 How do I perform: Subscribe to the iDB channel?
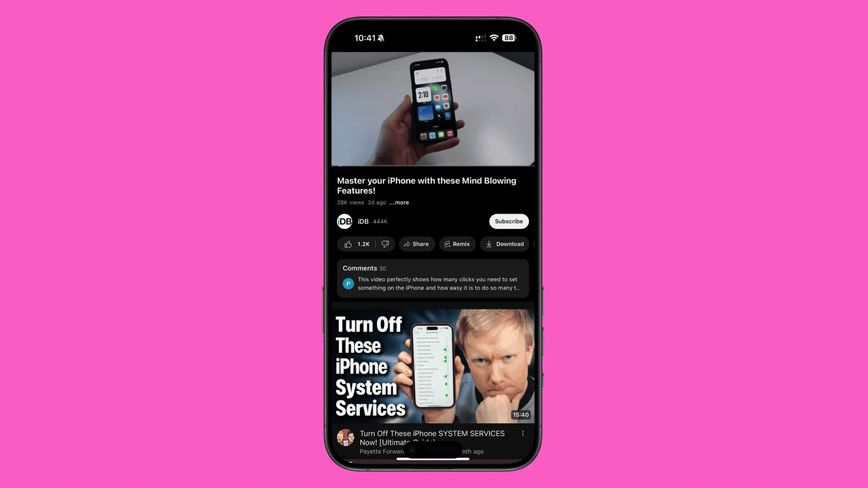tap(509, 221)
